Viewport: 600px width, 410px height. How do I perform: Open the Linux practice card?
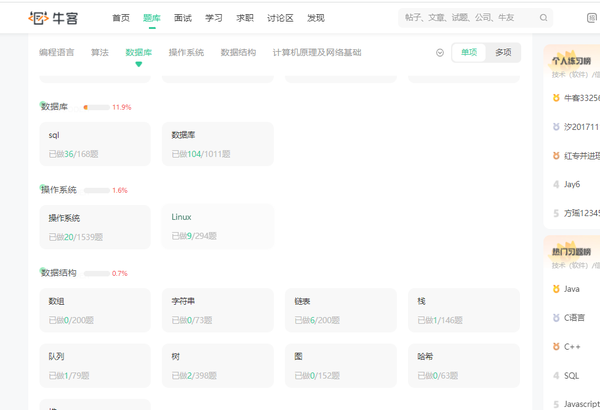click(218, 227)
